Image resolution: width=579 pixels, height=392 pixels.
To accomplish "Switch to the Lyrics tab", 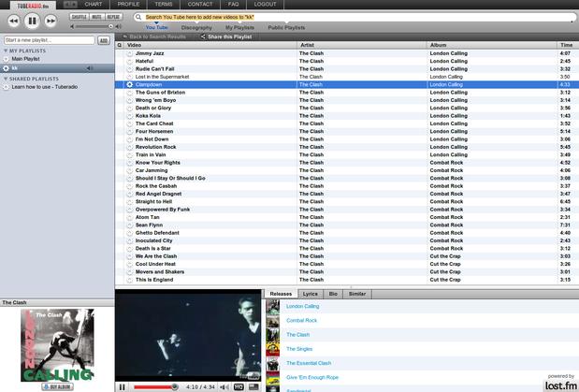I will click(x=311, y=294).
